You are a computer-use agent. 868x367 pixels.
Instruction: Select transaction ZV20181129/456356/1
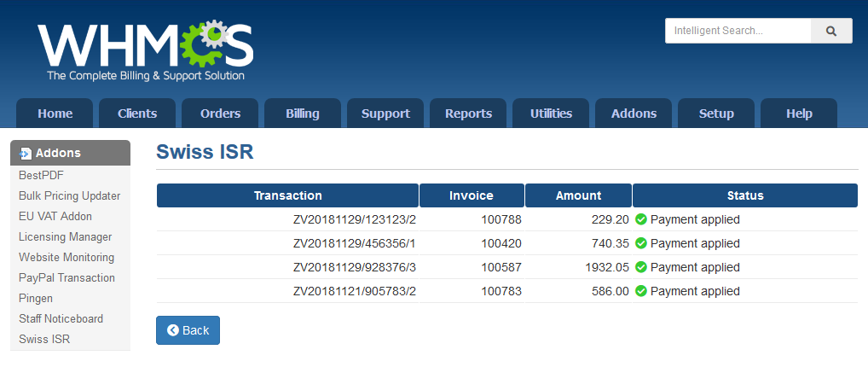pos(355,243)
